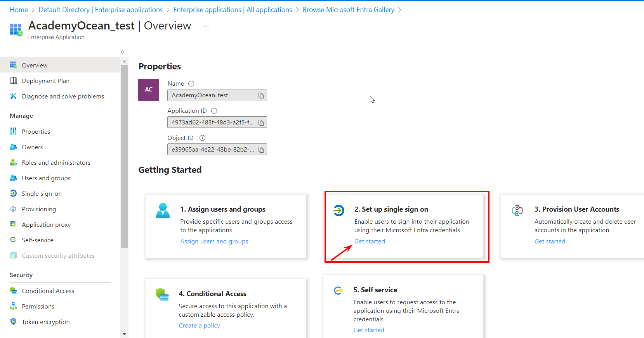Show info tooltip for Name
The image size is (644, 338).
191,84
